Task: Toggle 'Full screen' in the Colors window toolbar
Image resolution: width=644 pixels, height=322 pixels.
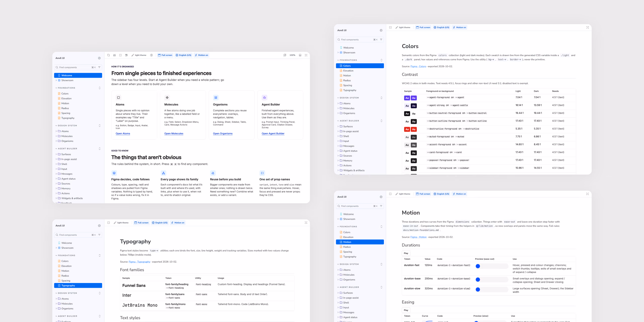Action: [x=423, y=27]
